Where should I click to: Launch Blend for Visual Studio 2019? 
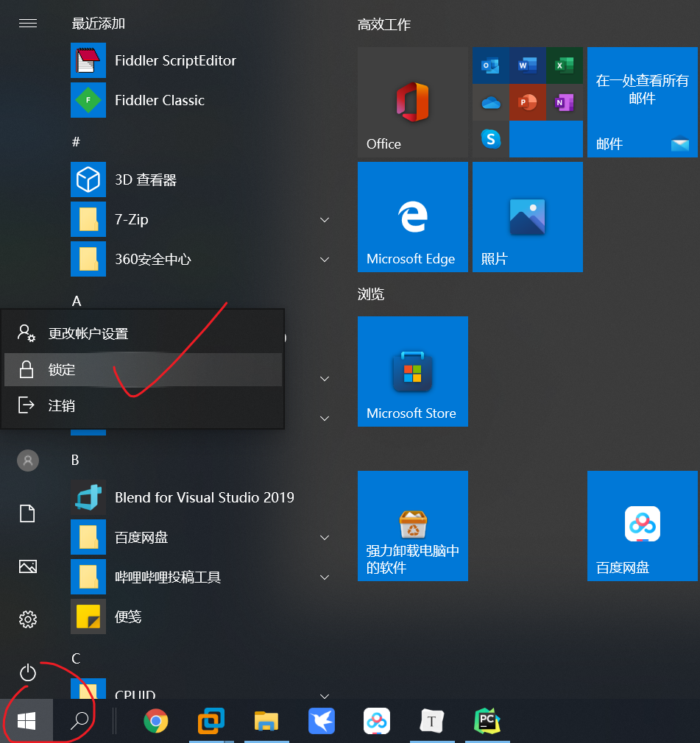[x=204, y=498]
